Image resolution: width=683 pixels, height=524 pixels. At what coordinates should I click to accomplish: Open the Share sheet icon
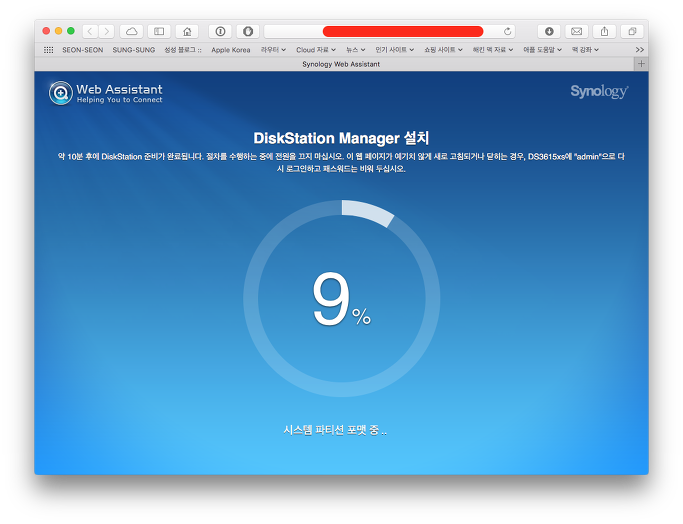[x=604, y=31]
